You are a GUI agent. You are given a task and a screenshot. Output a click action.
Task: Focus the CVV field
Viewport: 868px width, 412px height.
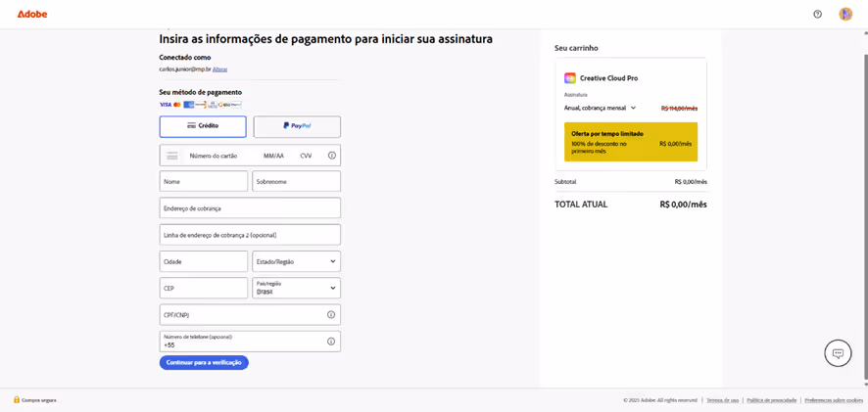coord(307,156)
